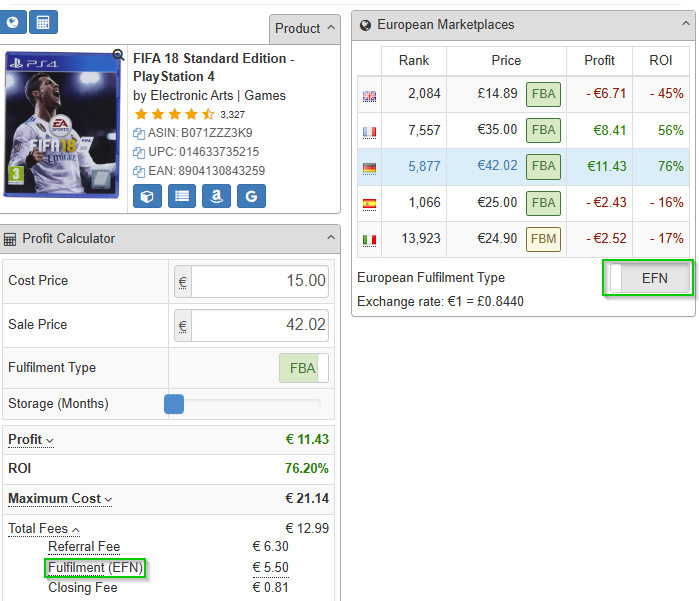Screen dimensions: 699x601
Task: Toggle European Fulfilment Type EFN switch
Action: [x=648, y=278]
